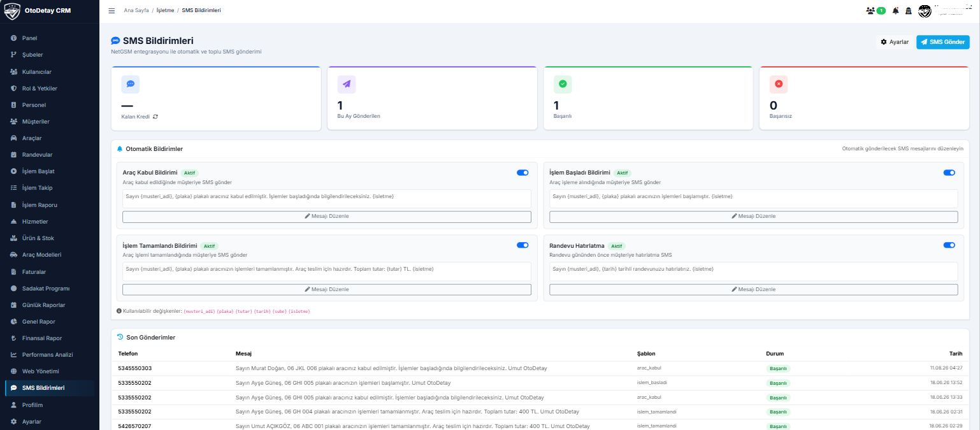This screenshot has width=980, height=430.
Task: Click the Faturalar invoice icon in sidebar
Action: pyautogui.click(x=13, y=271)
